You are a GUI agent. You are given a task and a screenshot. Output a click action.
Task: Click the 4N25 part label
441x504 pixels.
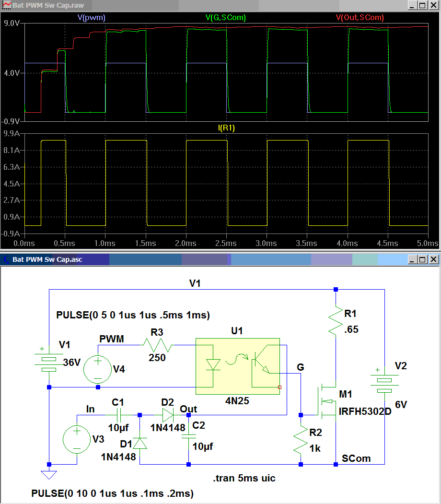237,401
